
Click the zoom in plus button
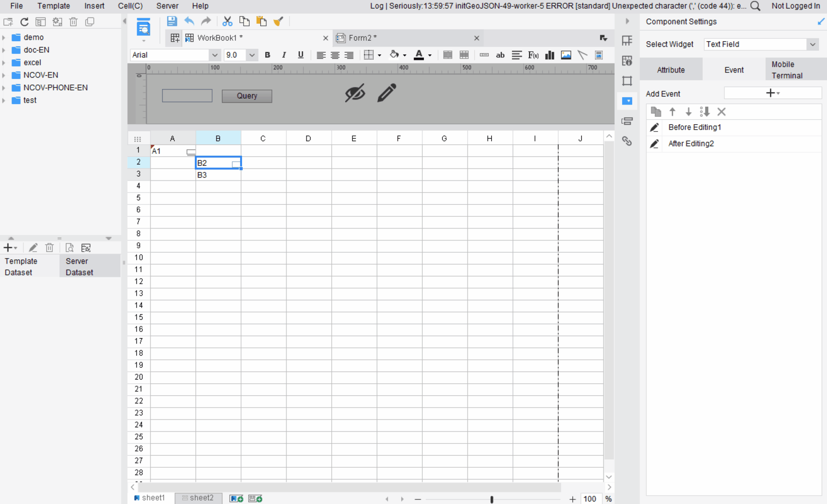[x=572, y=499]
